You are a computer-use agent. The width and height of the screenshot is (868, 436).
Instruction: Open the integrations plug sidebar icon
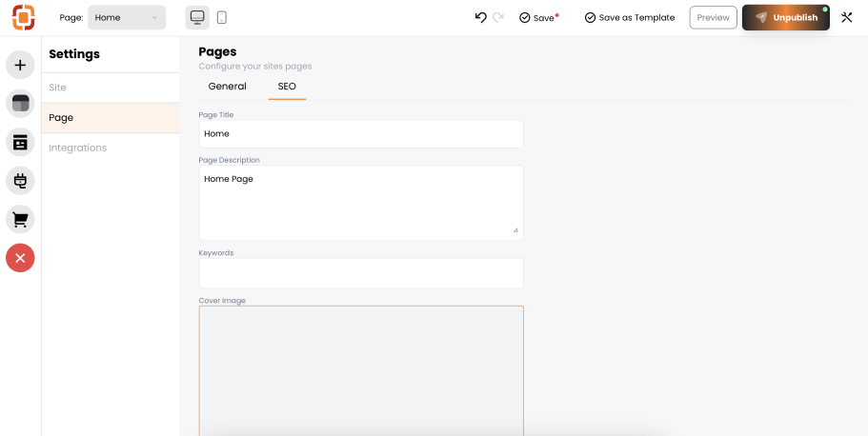point(20,181)
